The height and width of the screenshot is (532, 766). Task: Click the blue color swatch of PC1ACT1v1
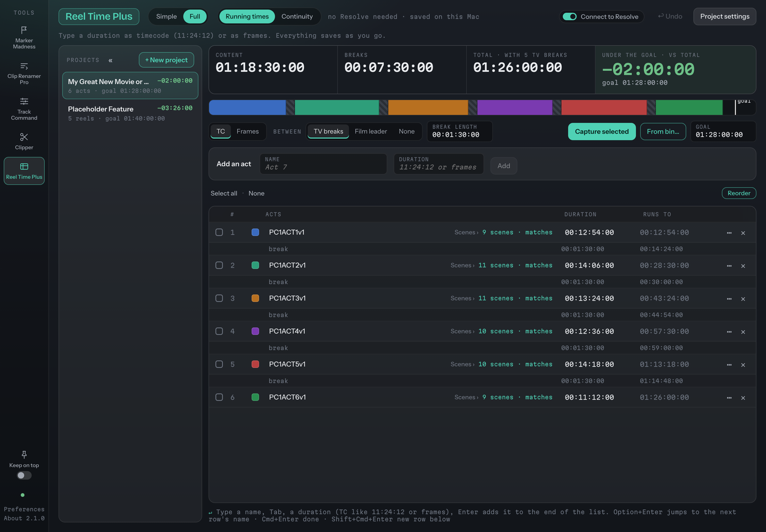[255, 232]
